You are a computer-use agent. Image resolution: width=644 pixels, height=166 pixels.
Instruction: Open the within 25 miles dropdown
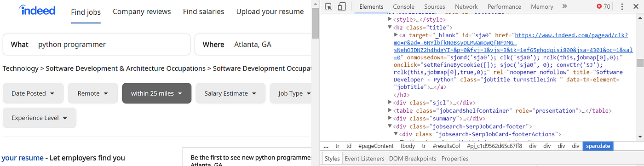[156, 93]
